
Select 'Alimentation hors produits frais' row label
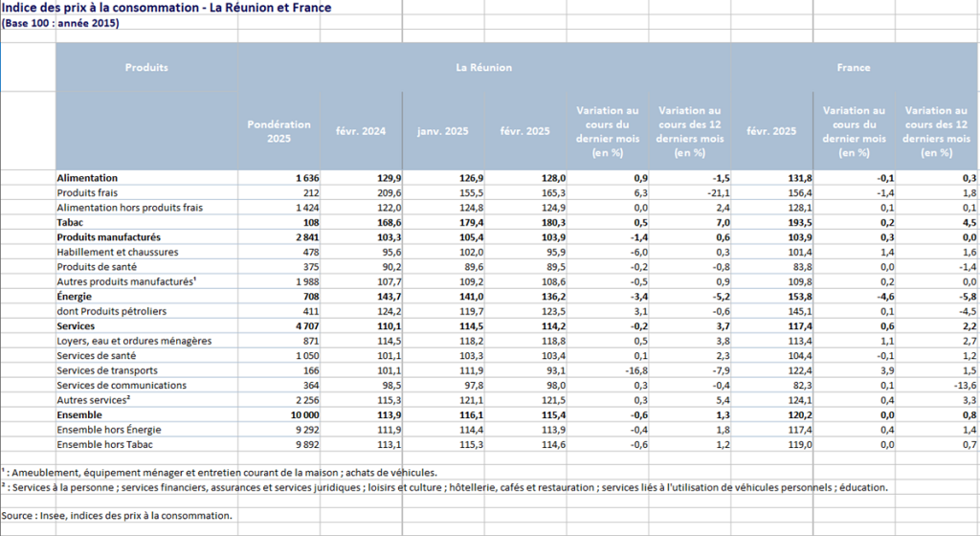coord(129,208)
